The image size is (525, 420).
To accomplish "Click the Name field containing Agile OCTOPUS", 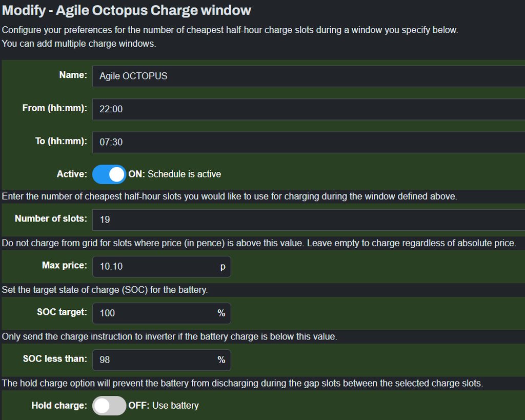I will click(x=308, y=76).
